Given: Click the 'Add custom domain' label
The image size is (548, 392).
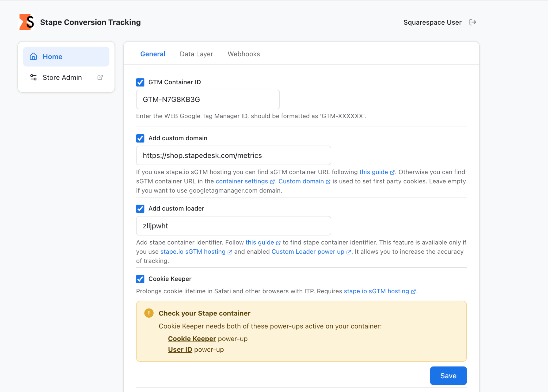Looking at the screenshot, I should (x=178, y=138).
